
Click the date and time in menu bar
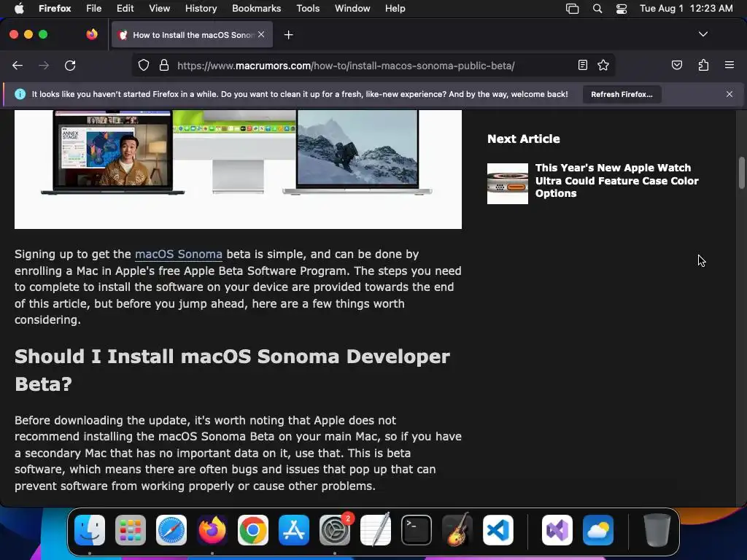pyautogui.click(x=686, y=9)
